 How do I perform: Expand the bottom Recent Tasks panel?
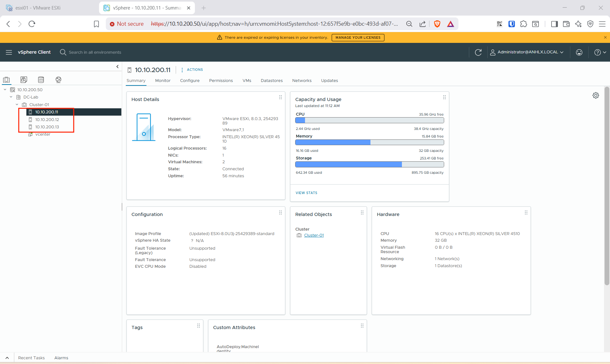(x=7, y=358)
